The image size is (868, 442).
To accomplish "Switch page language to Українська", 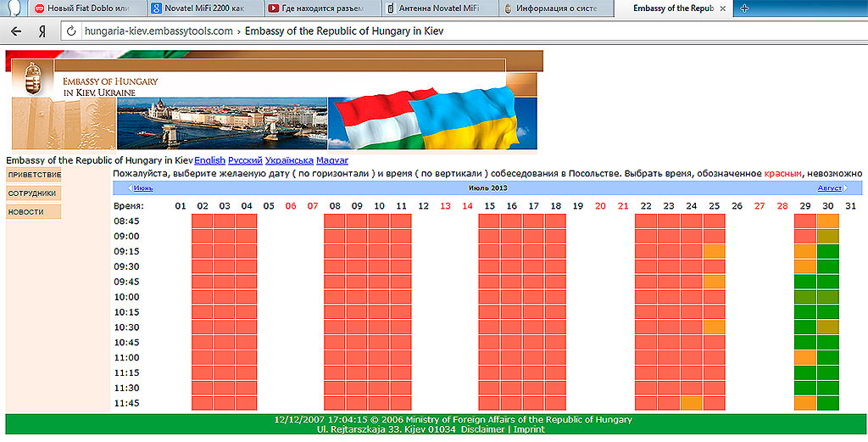I will click(289, 160).
